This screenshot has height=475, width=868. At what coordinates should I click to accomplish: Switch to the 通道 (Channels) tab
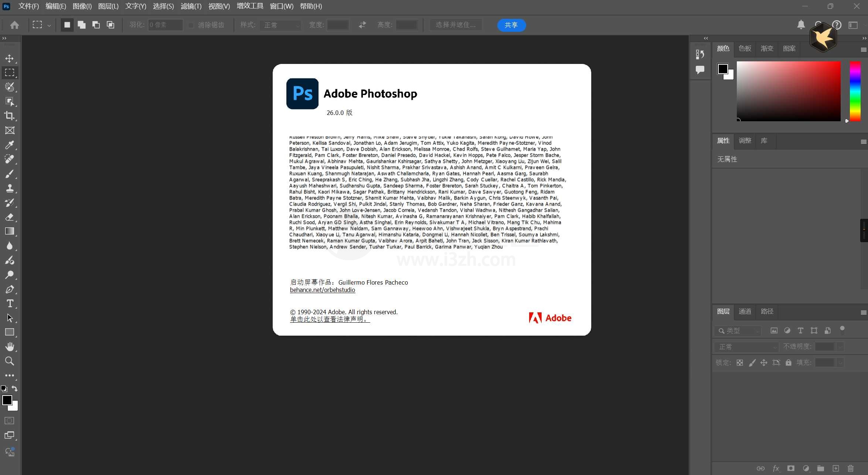pyautogui.click(x=745, y=311)
